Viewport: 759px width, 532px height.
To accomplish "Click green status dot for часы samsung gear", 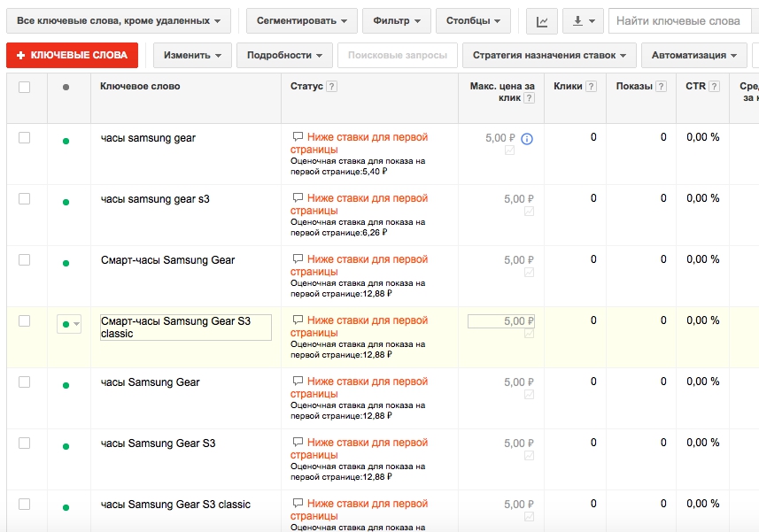I will pos(66,142).
